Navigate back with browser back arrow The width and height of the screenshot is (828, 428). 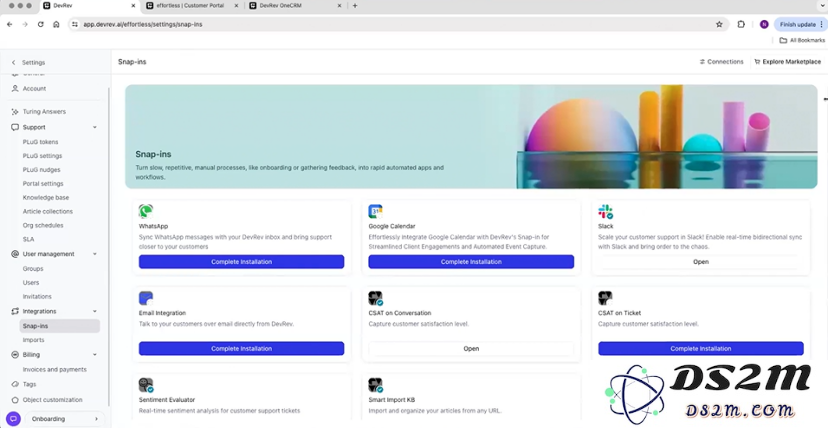pos(10,24)
